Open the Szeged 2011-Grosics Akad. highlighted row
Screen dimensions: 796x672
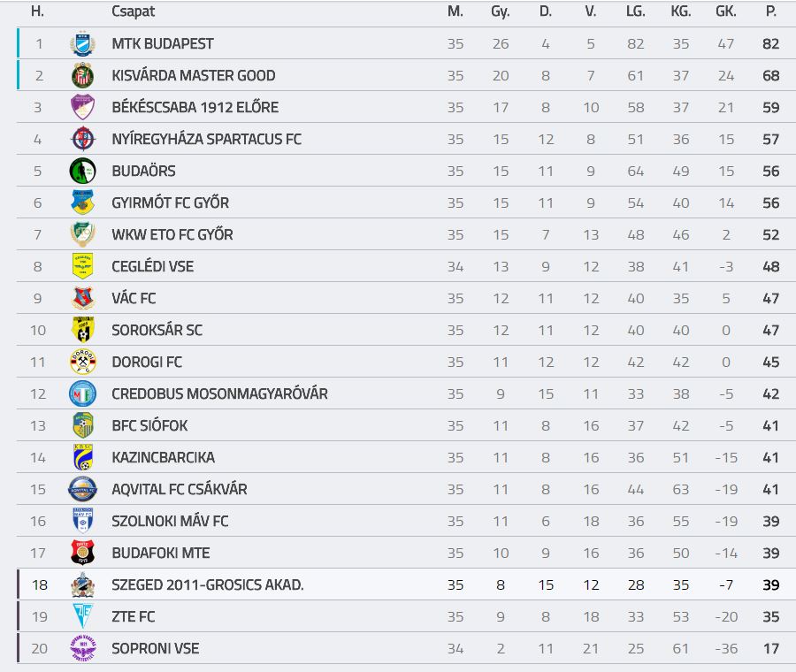pos(406,584)
